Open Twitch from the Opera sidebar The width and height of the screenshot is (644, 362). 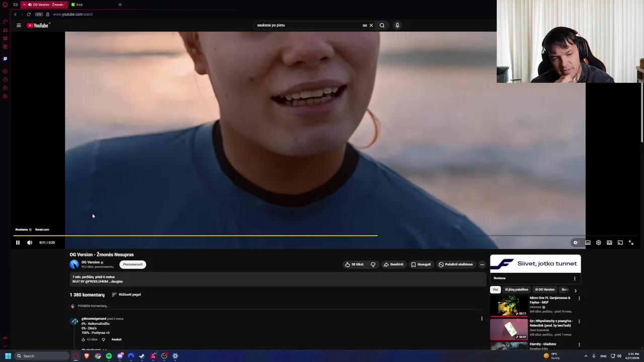click(x=5, y=59)
